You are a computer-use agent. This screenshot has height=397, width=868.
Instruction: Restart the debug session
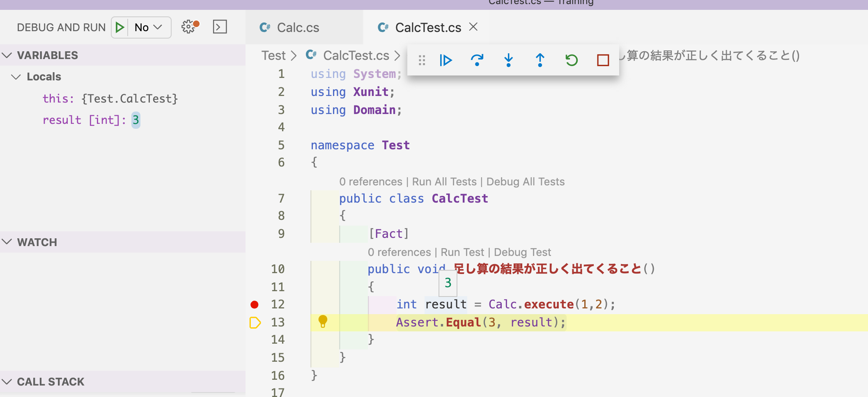click(x=572, y=60)
